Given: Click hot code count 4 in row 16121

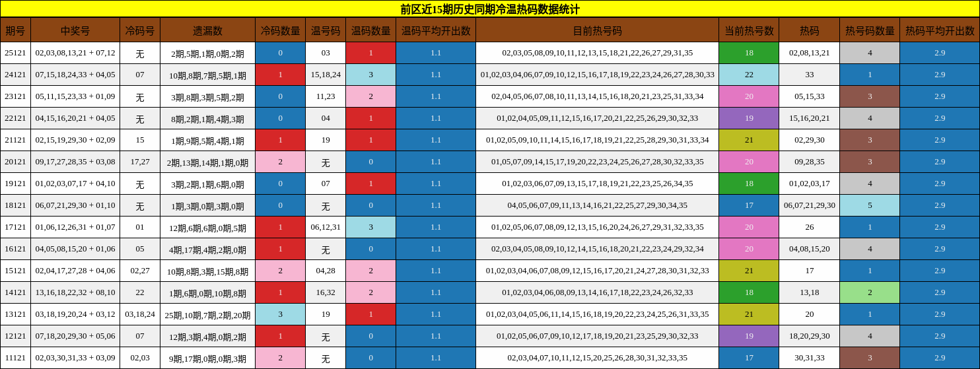Looking at the screenshot, I should pyautogui.click(x=870, y=249).
